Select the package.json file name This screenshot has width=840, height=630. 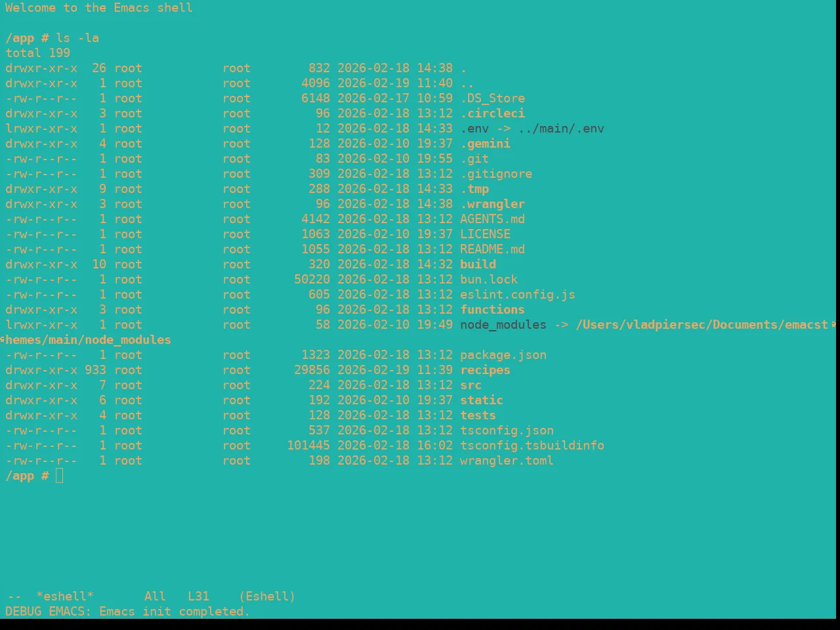coord(503,355)
